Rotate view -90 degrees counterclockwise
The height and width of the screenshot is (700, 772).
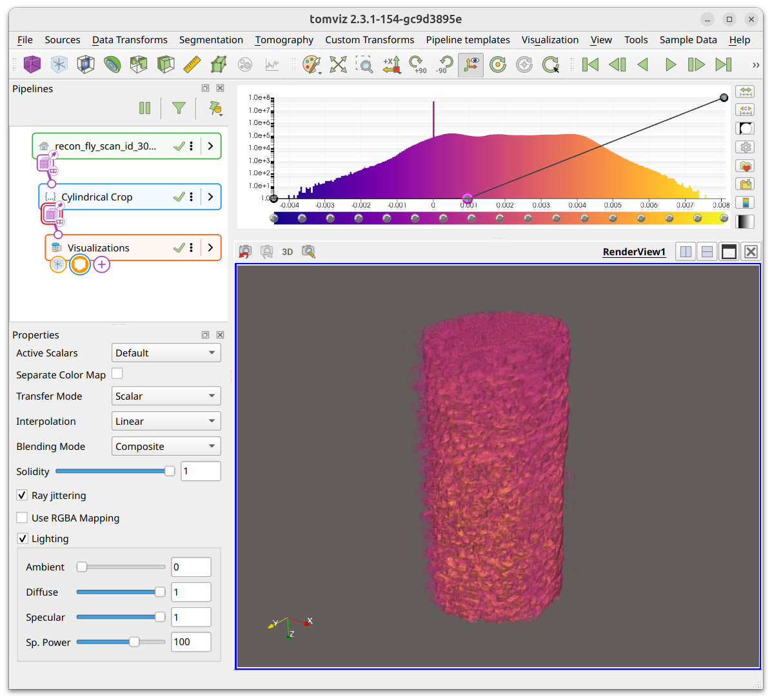click(444, 64)
